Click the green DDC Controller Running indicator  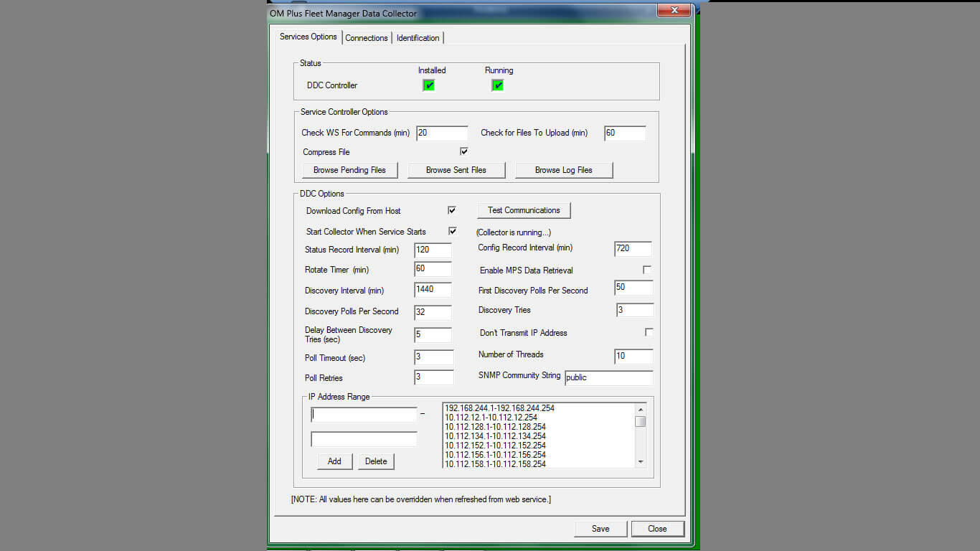[497, 85]
